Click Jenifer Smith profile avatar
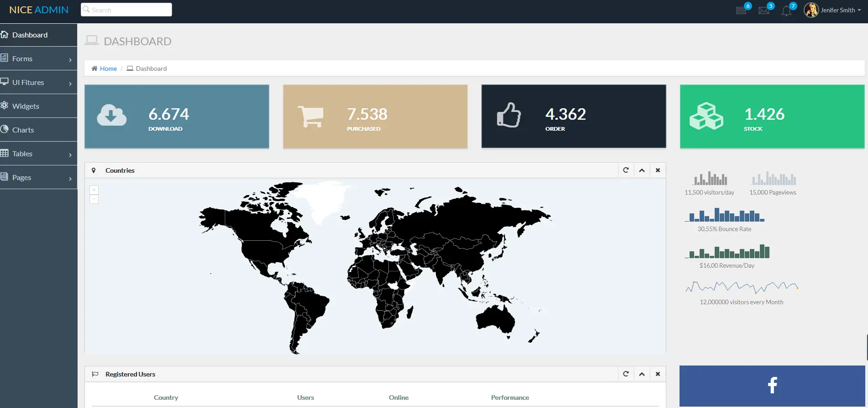Screen dimensions: 868x408 [811, 10]
